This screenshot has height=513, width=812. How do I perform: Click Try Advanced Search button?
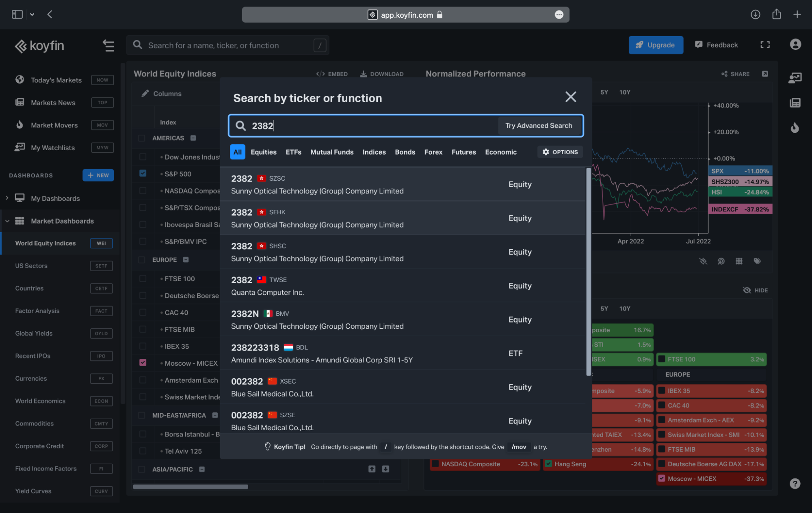tap(539, 125)
